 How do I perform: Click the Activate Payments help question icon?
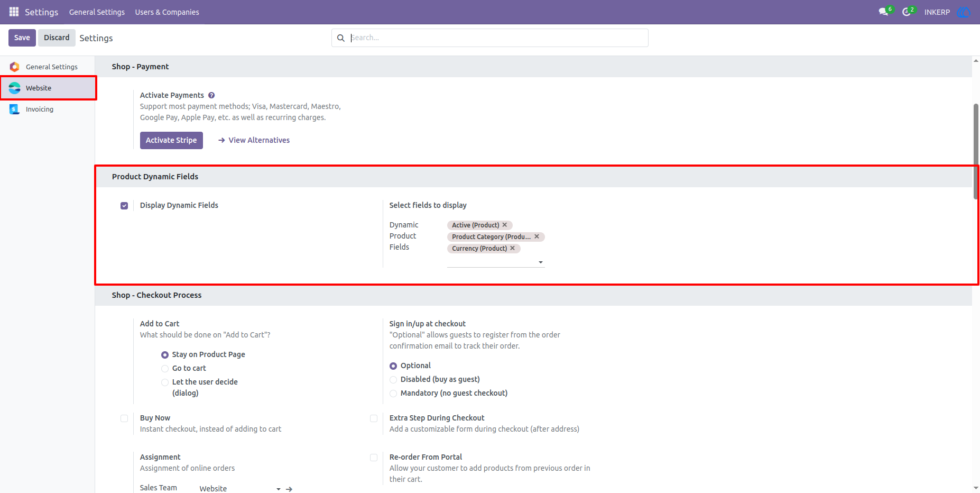(211, 95)
